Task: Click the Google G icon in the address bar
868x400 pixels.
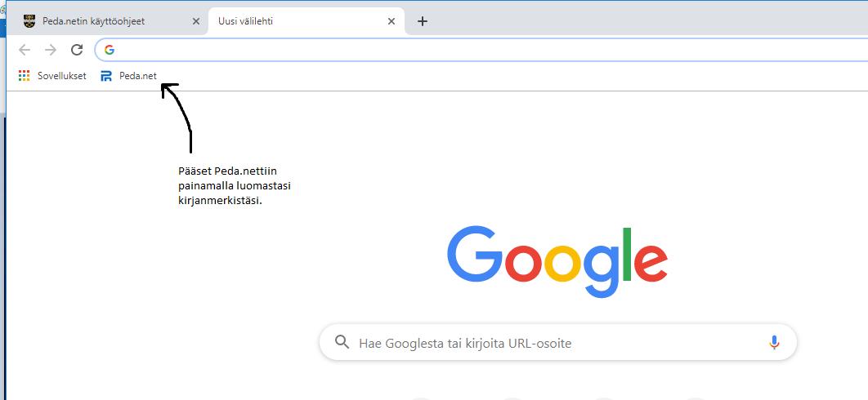Action: tap(110, 50)
